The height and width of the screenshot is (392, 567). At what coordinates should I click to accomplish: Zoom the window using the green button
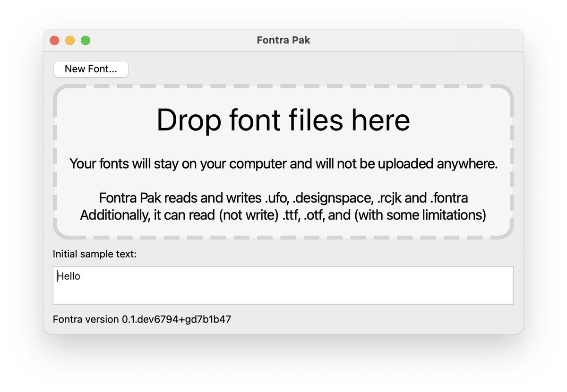[86, 41]
